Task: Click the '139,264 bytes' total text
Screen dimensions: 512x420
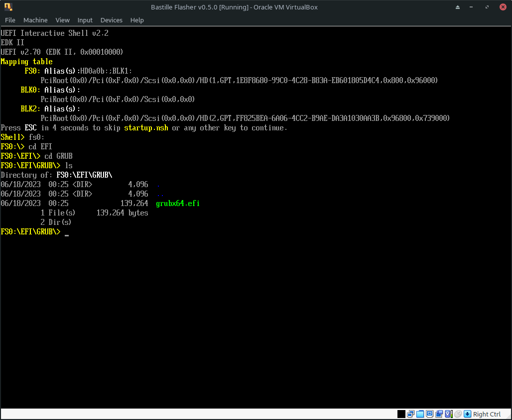Action: pos(123,213)
